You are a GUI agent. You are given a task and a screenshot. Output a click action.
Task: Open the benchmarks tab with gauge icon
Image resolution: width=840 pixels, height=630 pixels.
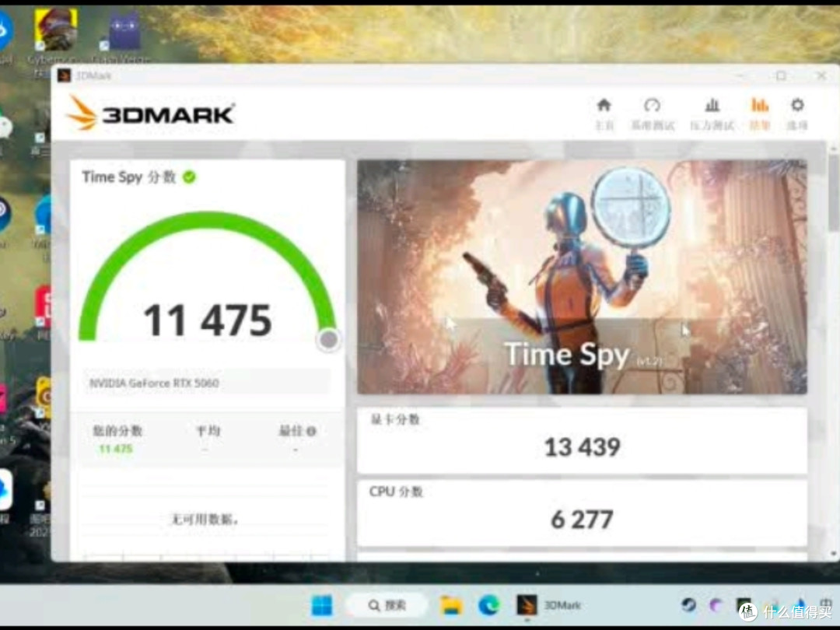652,114
